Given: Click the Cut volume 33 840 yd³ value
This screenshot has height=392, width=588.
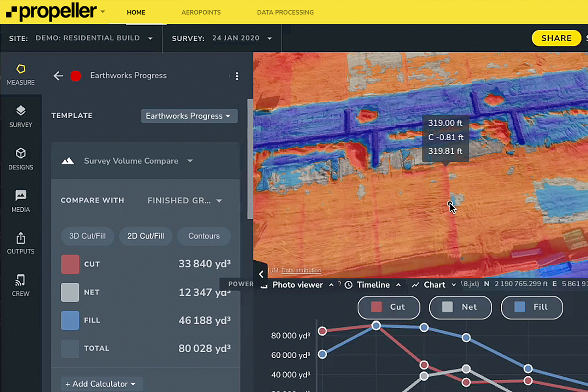Looking at the screenshot, I should point(204,264).
